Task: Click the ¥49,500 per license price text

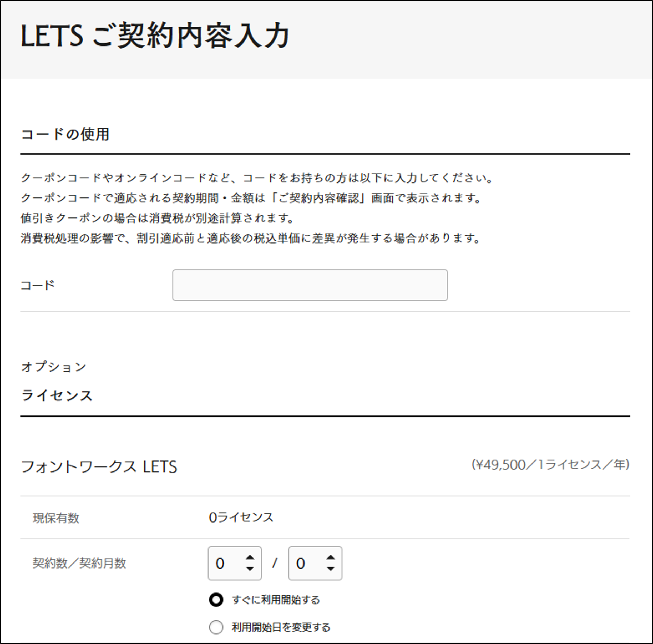Action: tap(550, 465)
